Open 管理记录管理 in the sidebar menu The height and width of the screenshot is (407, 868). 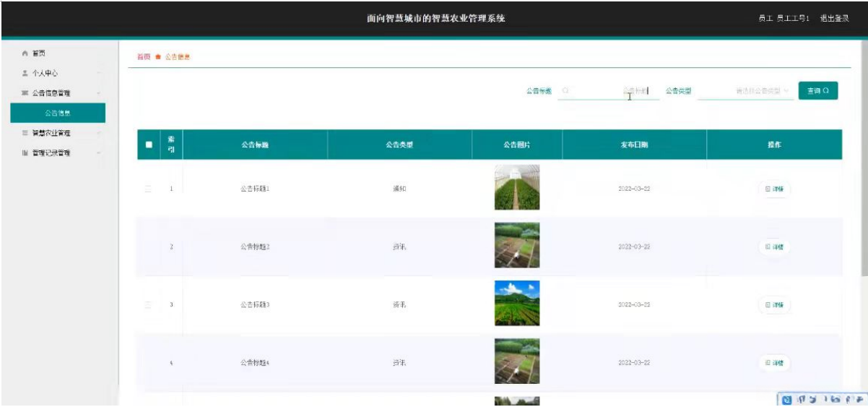pyautogui.click(x=51, y=153)
